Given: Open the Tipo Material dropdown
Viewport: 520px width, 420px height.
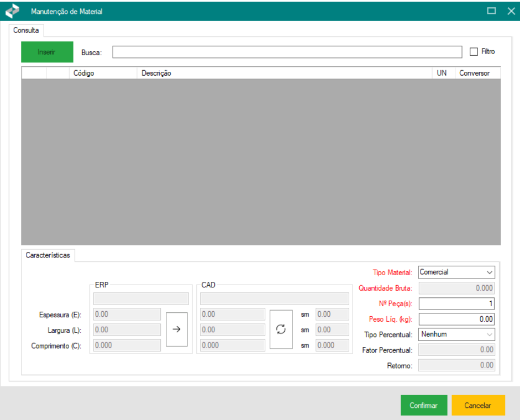Looking at the screenshot, I should 456,272.
